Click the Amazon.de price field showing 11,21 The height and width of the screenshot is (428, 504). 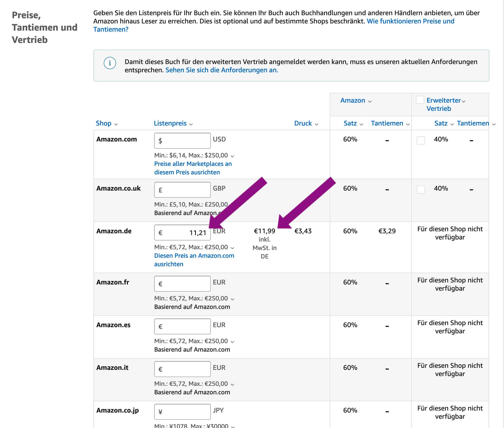(x=182, y=233)
